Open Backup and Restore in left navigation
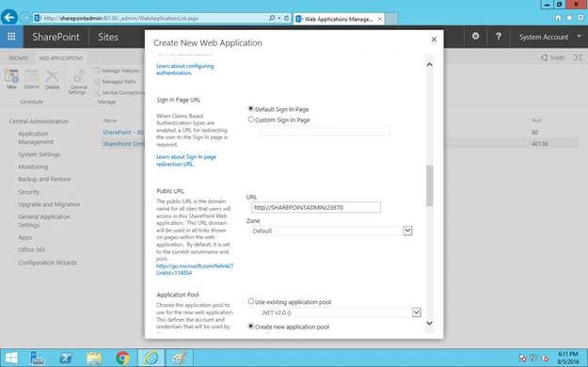 [x=44, y=179]
